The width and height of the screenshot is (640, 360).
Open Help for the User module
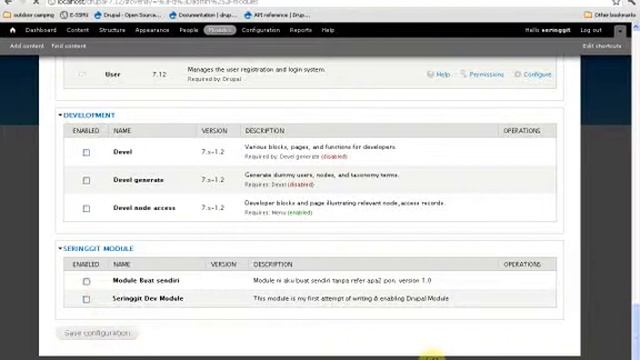(439, 74)
